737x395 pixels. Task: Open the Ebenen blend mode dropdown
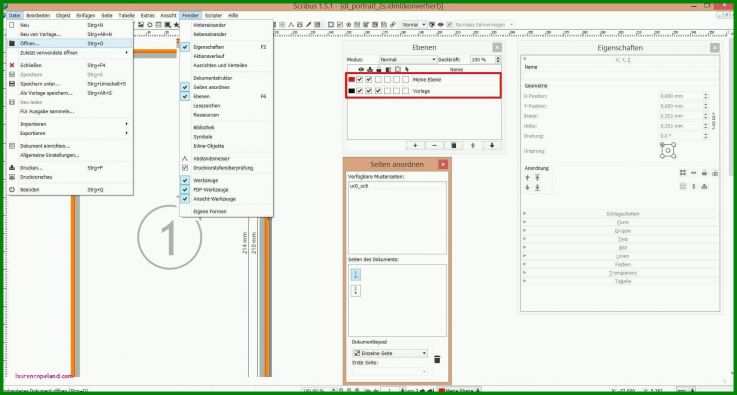(408, 60)
